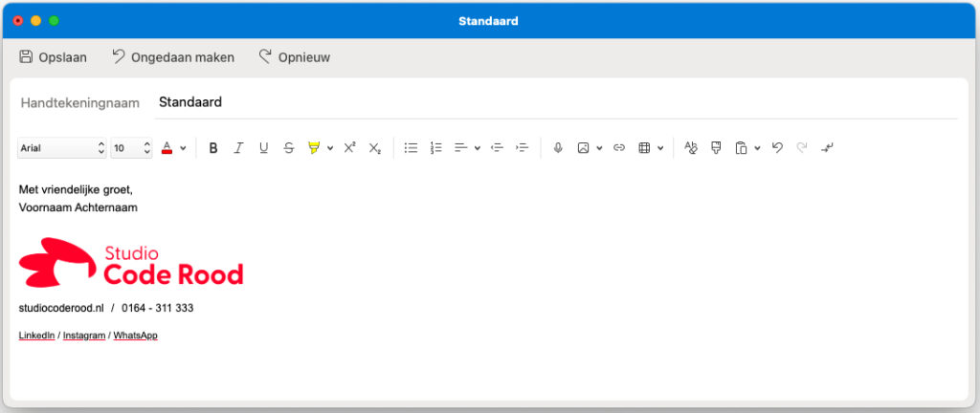980x413 pixels.
Task: Click the superscript icon
Action: (349, 148)
